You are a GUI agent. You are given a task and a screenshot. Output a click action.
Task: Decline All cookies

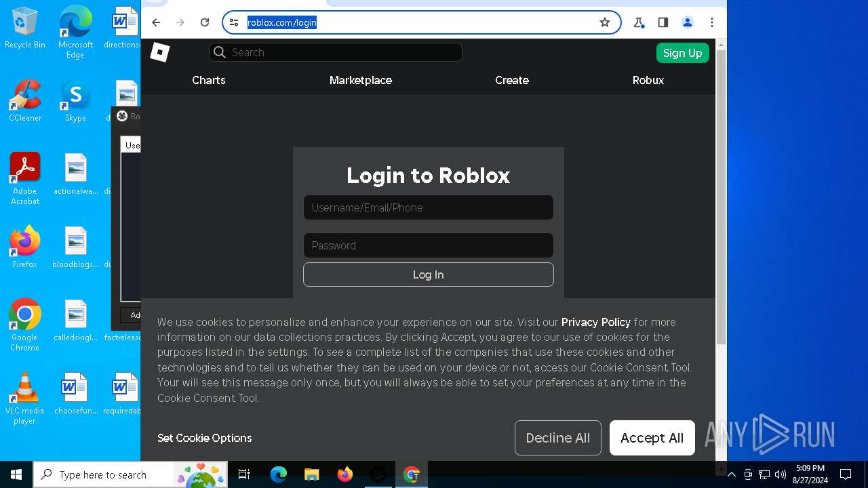[x=558, y=438]
